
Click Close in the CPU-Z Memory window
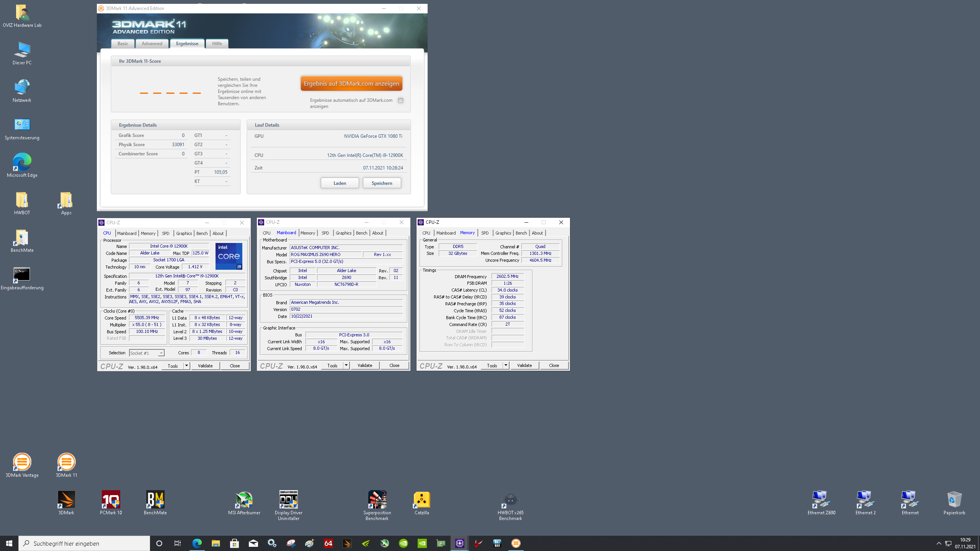pos(554,365)
